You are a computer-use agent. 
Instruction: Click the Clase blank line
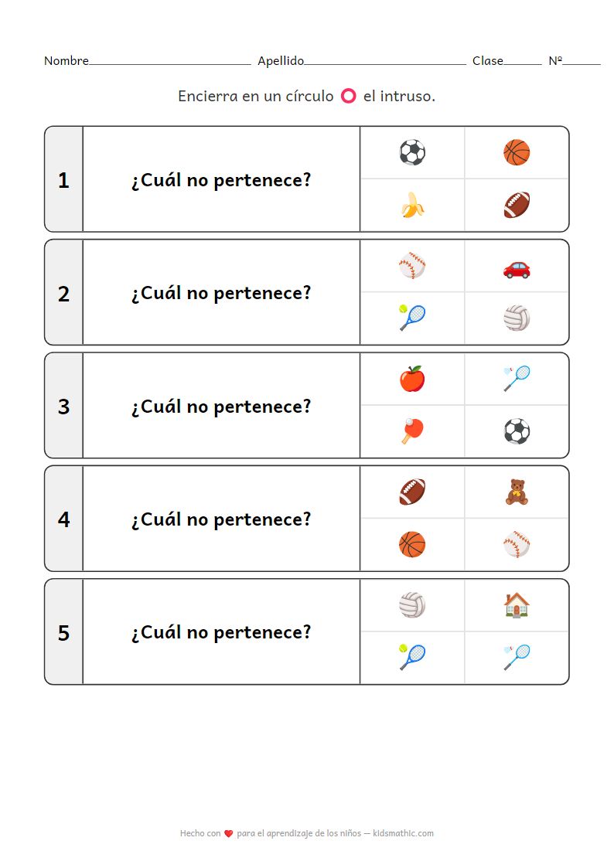(x=523, y=62)
